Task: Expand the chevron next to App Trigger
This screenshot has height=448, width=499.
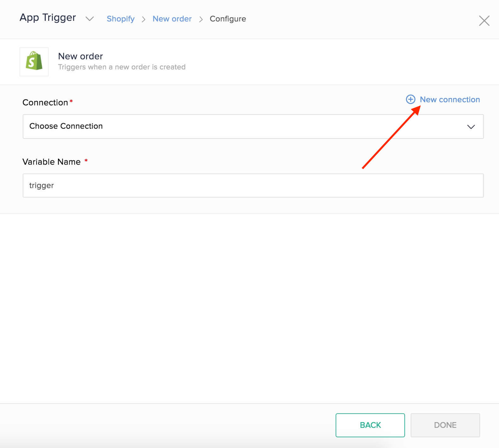Action: [x=90, y=19]
